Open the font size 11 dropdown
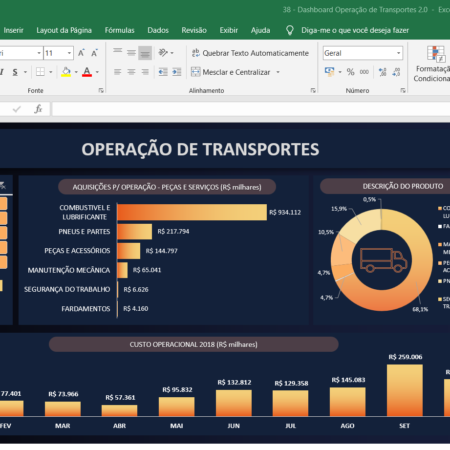Viewport: 450px width, 450px height. tap(69, 53)
